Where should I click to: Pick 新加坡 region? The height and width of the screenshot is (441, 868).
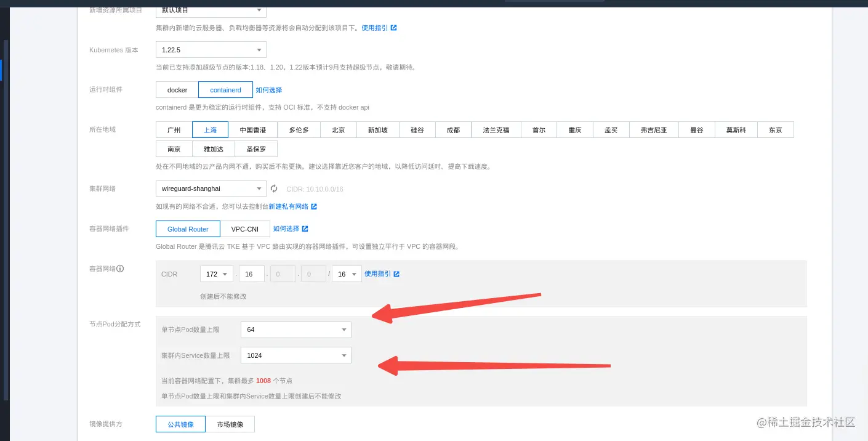[378, 130]
